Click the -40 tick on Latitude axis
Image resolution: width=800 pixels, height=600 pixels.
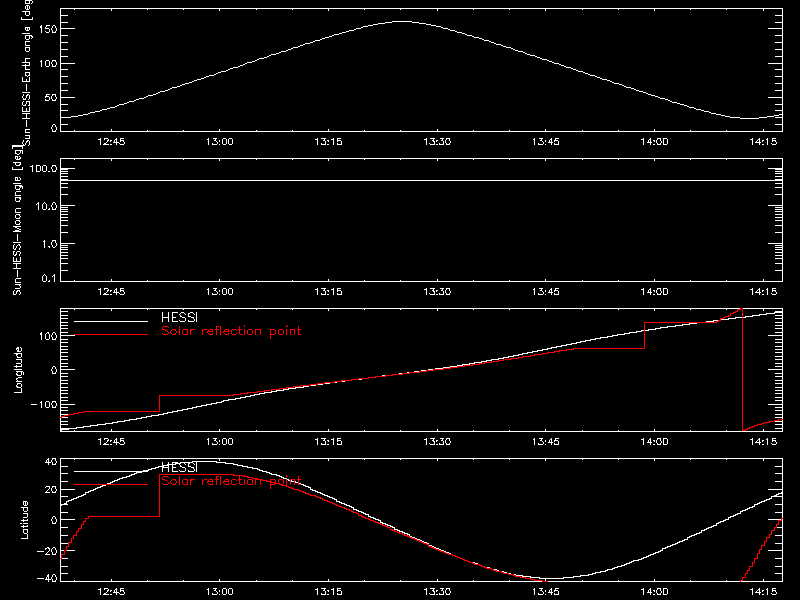[47, 578]
